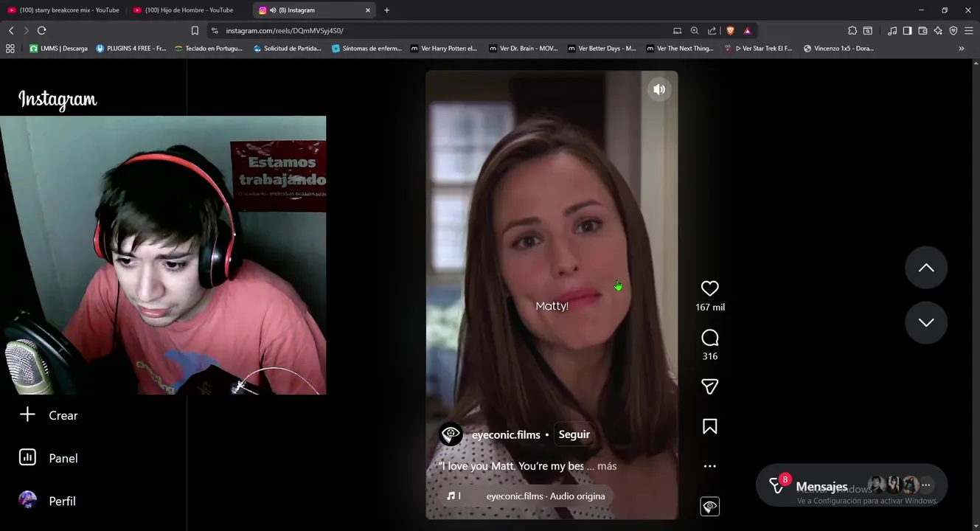Screen dimensions: 980x531
Task: Open the 'Ver The Next Thing...' bookmark
Action: 680,48
